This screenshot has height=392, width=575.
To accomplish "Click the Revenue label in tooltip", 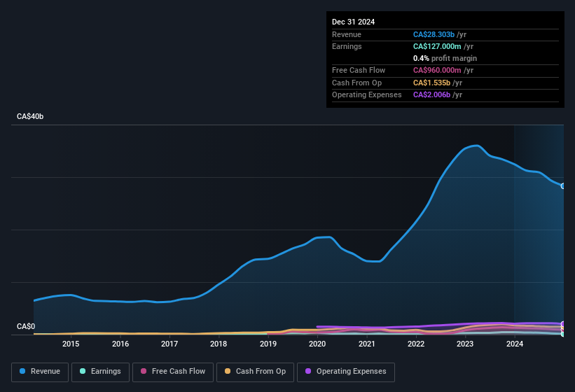I will (347, 34).
